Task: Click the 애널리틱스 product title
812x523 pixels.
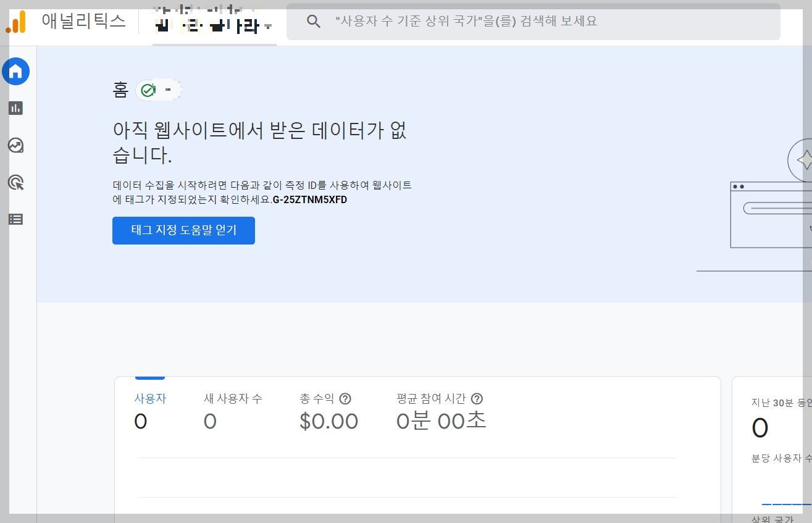Action: 84,21
